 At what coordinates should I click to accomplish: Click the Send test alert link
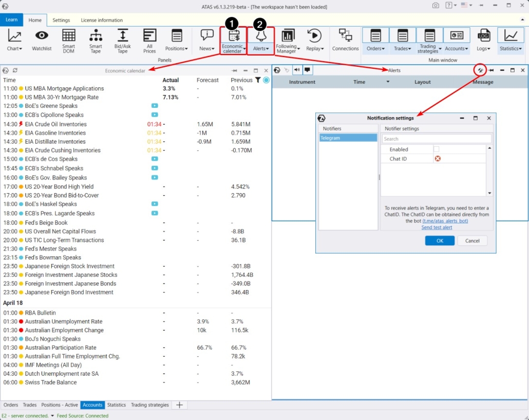(x=437, y=227)
